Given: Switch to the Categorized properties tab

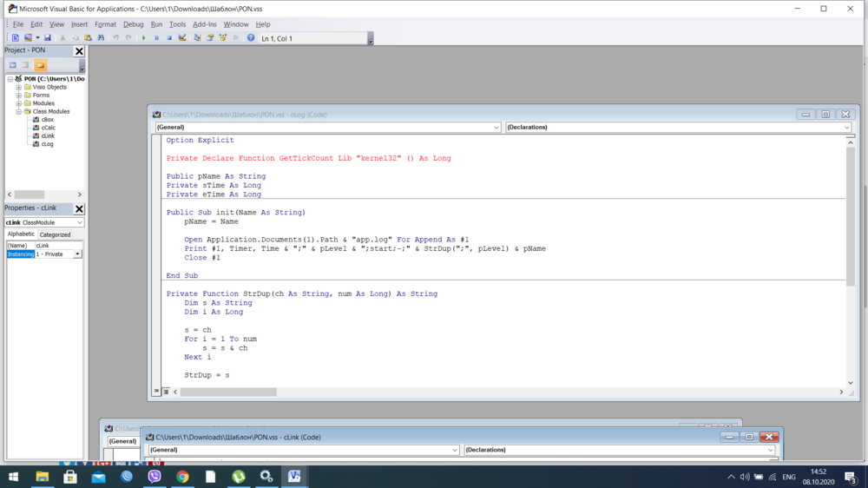Looking at the screenshot, I should 55,234.
